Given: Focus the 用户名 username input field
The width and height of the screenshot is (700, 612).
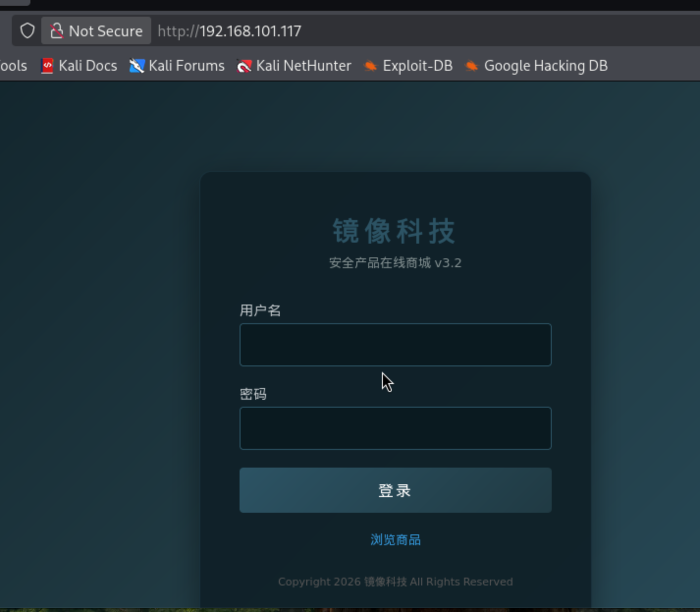Looking at the screenshot, I should click(x=395, y=345).
